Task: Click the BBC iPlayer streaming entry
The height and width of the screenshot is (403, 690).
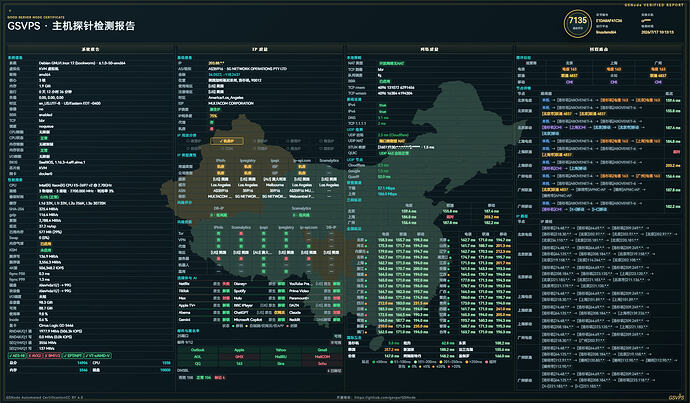Action: click(x=259, y=305)
